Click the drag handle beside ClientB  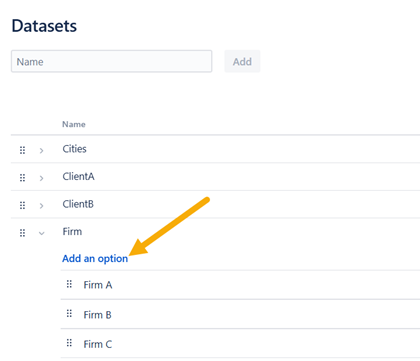[x=22, y=205]
